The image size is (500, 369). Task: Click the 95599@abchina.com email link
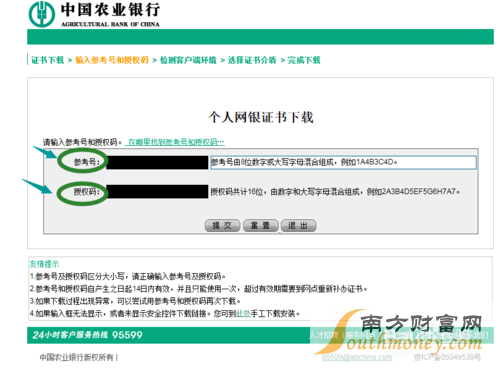pos(357,357)
